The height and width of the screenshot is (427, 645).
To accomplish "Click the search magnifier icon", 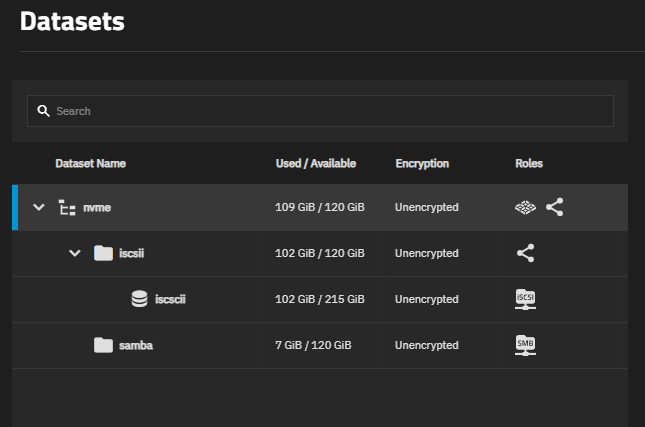I will click(x=43, y=111).
